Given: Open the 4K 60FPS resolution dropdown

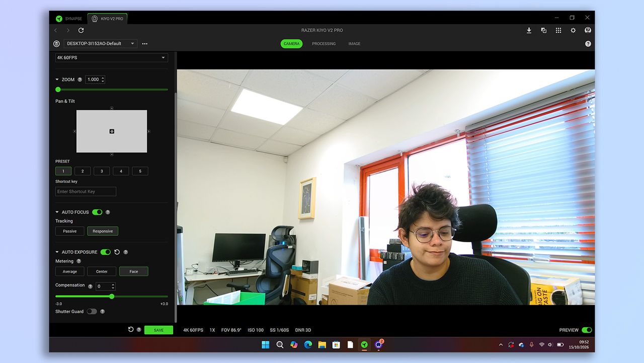Looking at the screenshot, I should 112,57.
